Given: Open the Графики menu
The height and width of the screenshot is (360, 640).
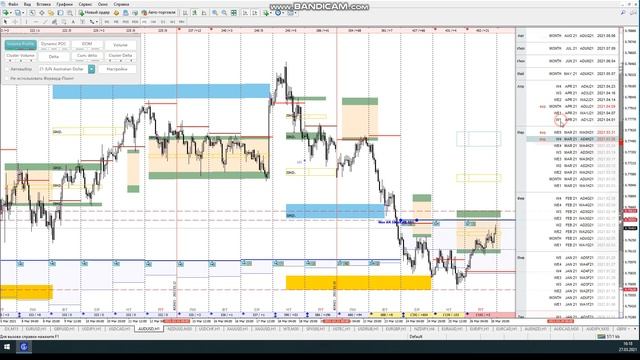Looking at the screenshot, I should (x=64, y=4).
